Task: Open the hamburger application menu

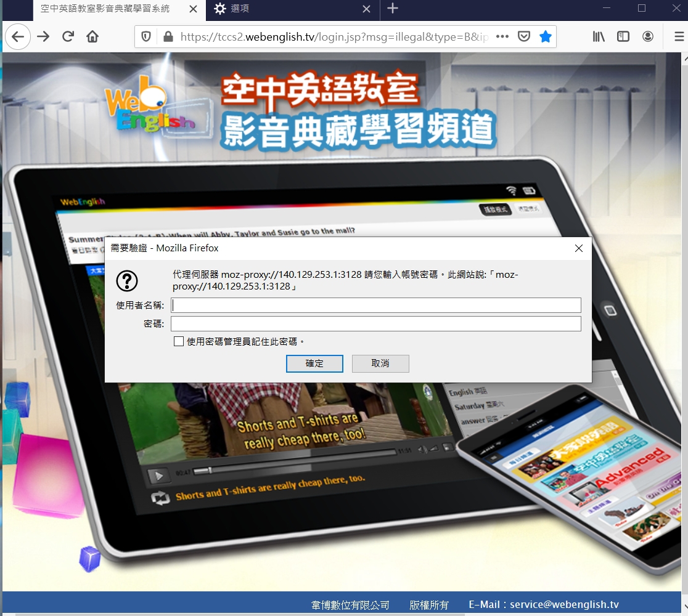Action: [x=679, y=36]
